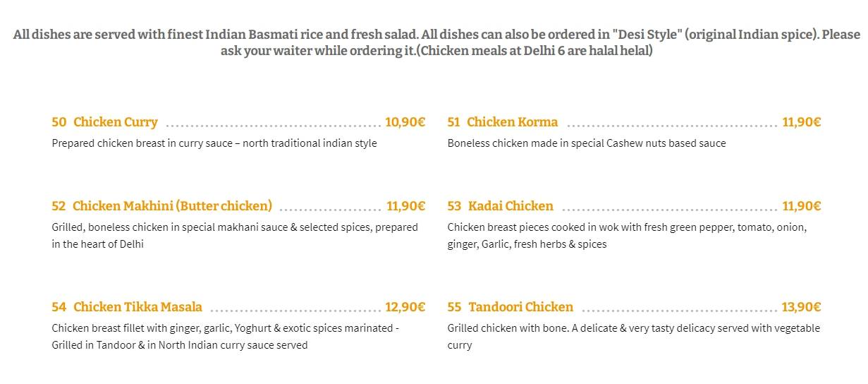This screenshot has height=384, width=868.
Task: Click the dish number 50
Action: click(59, 122)
